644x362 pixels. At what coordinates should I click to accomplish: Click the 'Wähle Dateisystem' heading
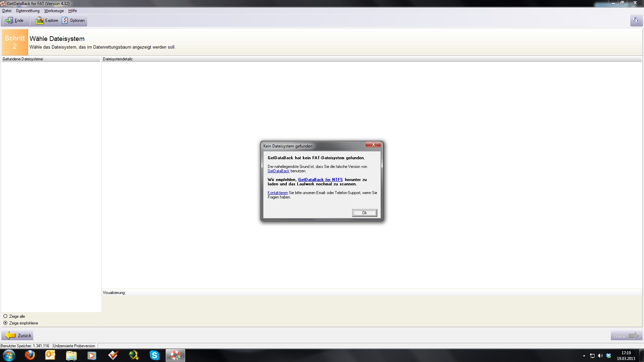tap(57, 39)
